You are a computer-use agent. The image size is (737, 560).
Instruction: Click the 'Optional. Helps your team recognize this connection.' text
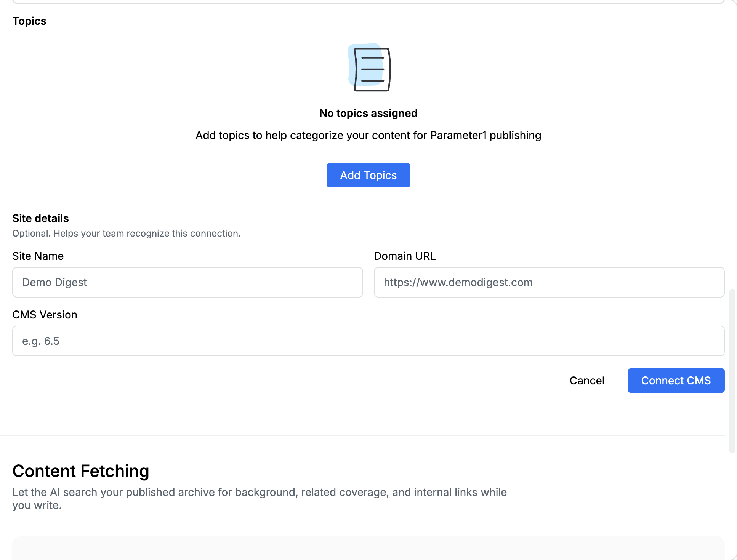tap(127, 233)
